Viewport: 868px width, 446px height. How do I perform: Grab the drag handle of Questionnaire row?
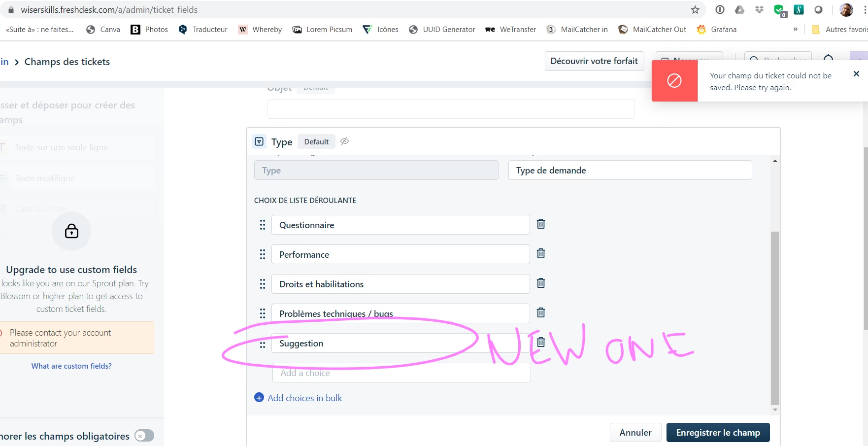[263, 225]
